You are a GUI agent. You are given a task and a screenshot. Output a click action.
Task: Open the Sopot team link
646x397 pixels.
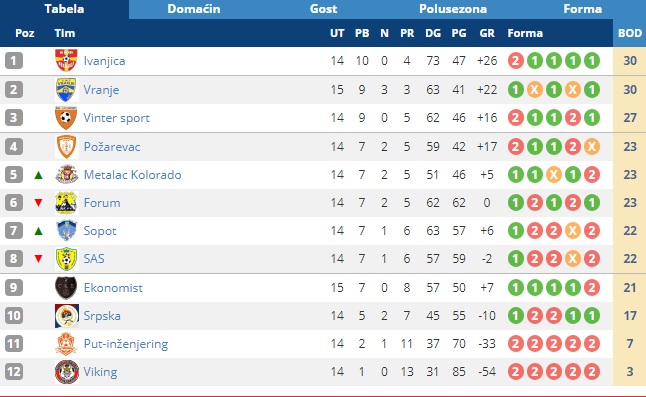100,231
